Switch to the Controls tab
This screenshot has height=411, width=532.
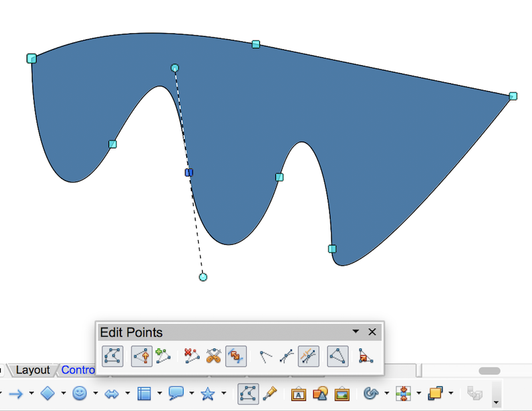pyautogui.click(x=80, y=370)
